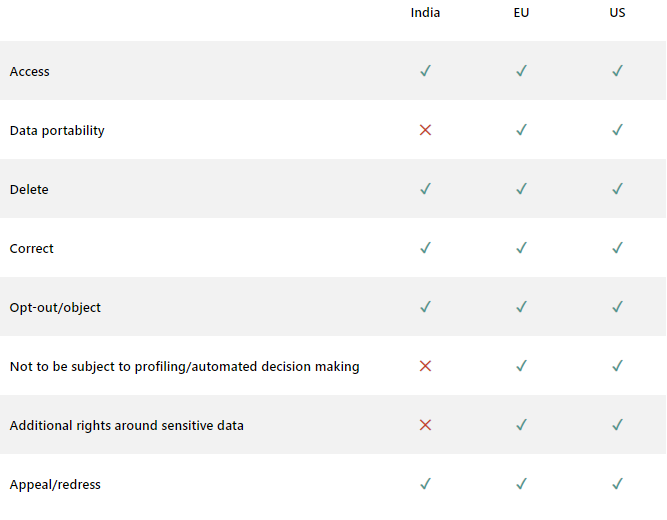Click the US checkmark in Correct row
Screen dimensions: 667x520
(x=617, y=248)
